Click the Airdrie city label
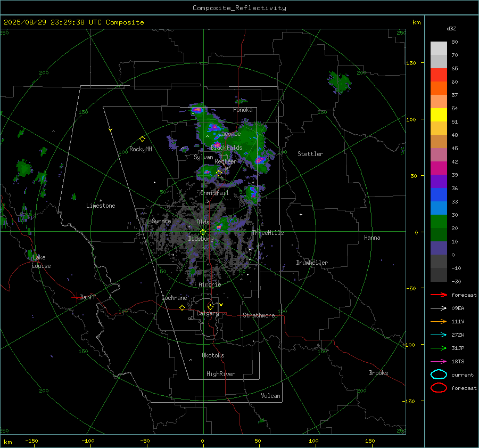This screenshot has width=479, height=448. coord(210,284)
